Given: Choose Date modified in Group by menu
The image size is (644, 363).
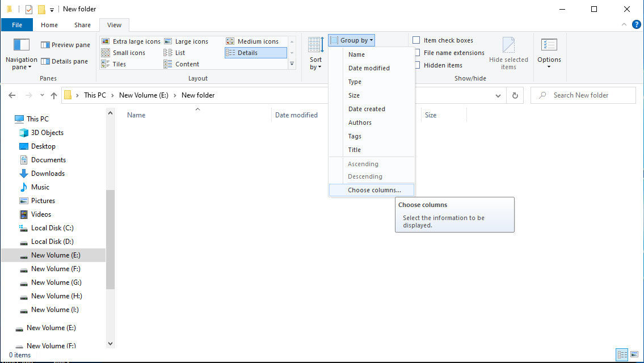Looking at the screenshot, I should pos(369,68).
